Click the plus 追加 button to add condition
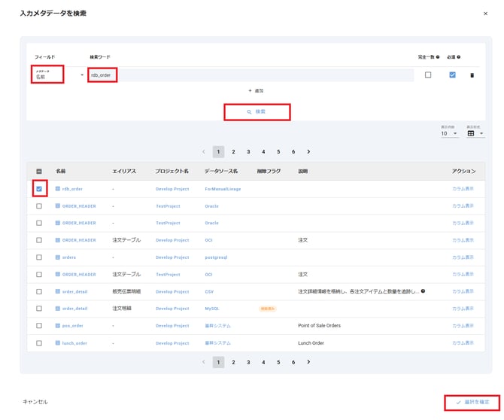Image resolution: width=504 pixels, height=420 pixels. [256, 90]
